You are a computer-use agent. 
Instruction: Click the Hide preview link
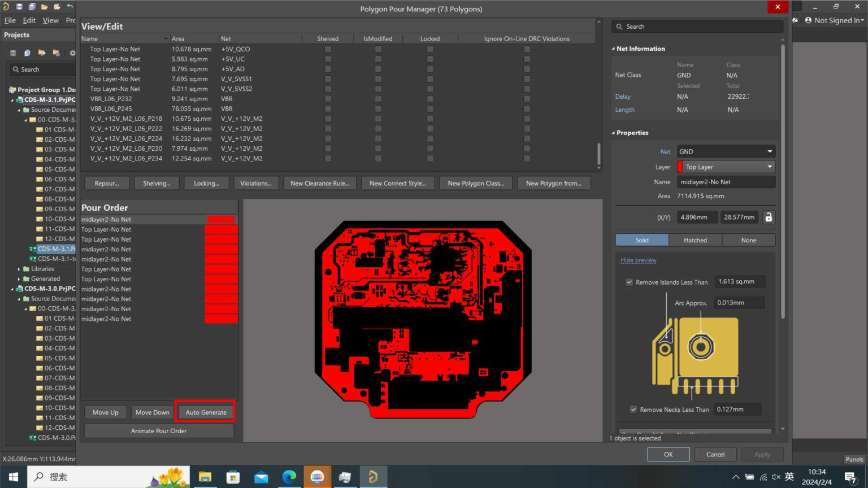click(638, 260)
